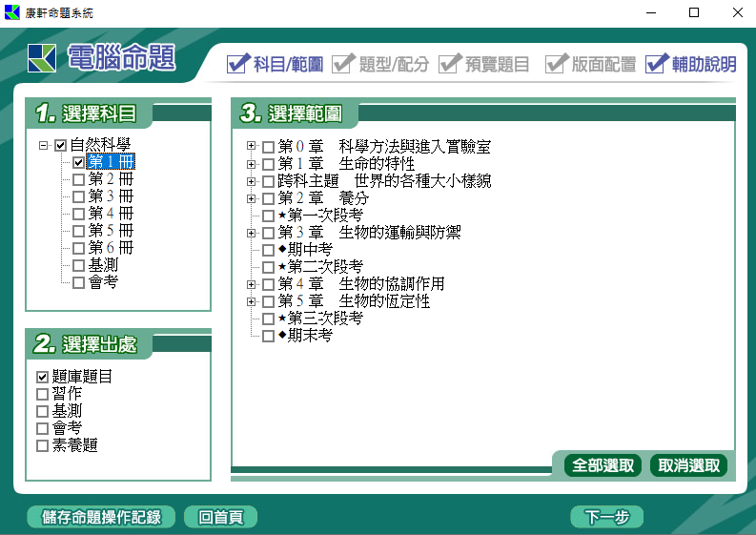Check the 第 2 冊 volume checkbox

pyautogui.click(x=78, y=179)
